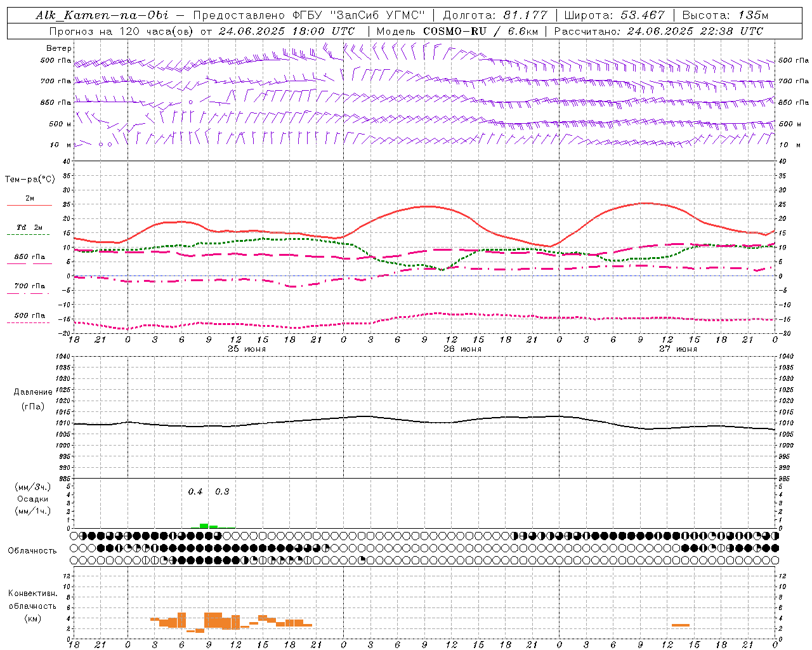Click the 0.3 precipitation amount value
This screenshot has width=812, height=650.
222,492
